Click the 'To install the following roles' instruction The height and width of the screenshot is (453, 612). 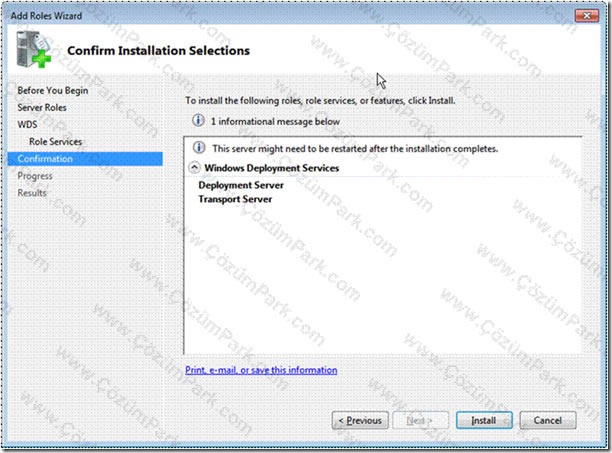(320, 101)
